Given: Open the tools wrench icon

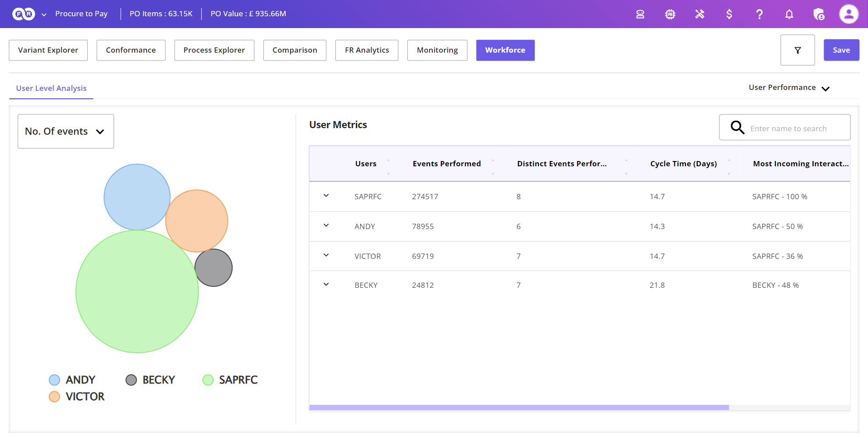Looking at the screenshot, I should (x=699, y=14).
